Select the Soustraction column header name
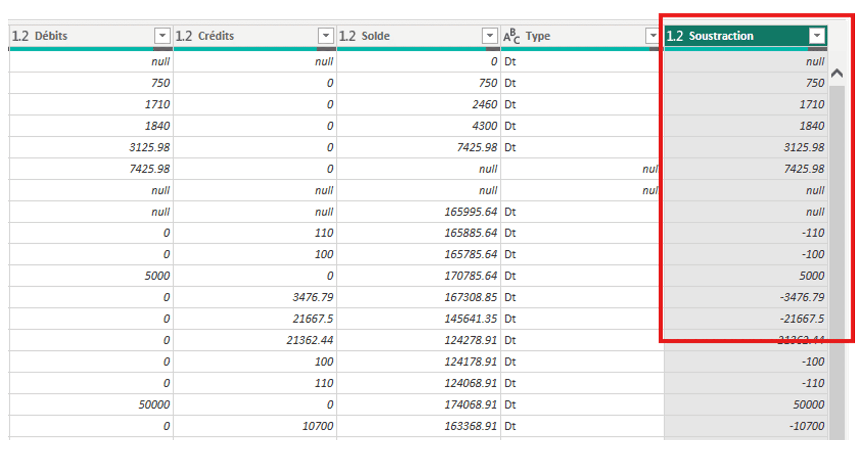Image resolution: width=868 pixels, height=457 pixels. point(721,36)
